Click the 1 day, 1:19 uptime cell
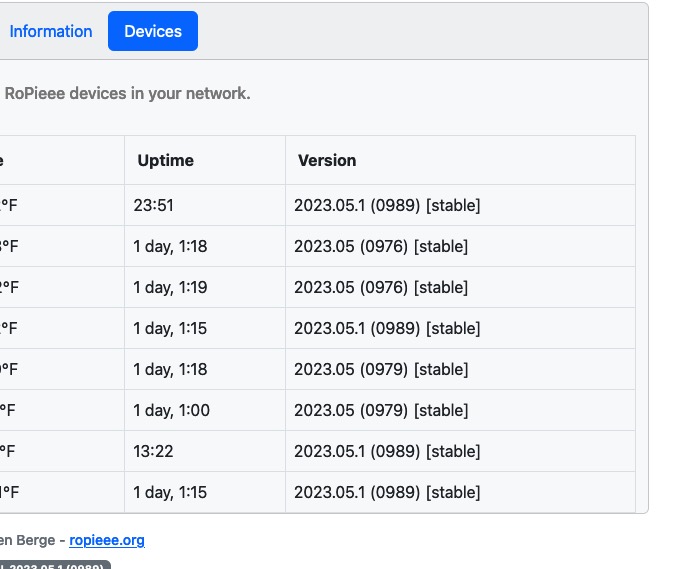This screenshot has height=569, width=682. click(170, 287)
